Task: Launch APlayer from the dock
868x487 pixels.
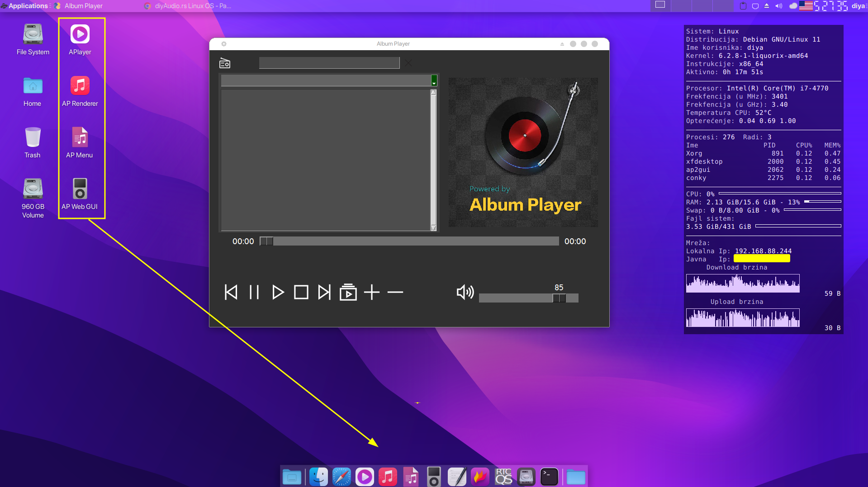Action: point(365,477)
